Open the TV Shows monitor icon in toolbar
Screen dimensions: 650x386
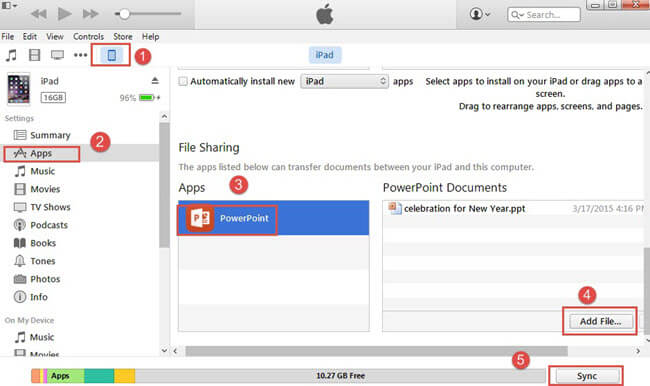pyautogui.click(x=57, y=55)
